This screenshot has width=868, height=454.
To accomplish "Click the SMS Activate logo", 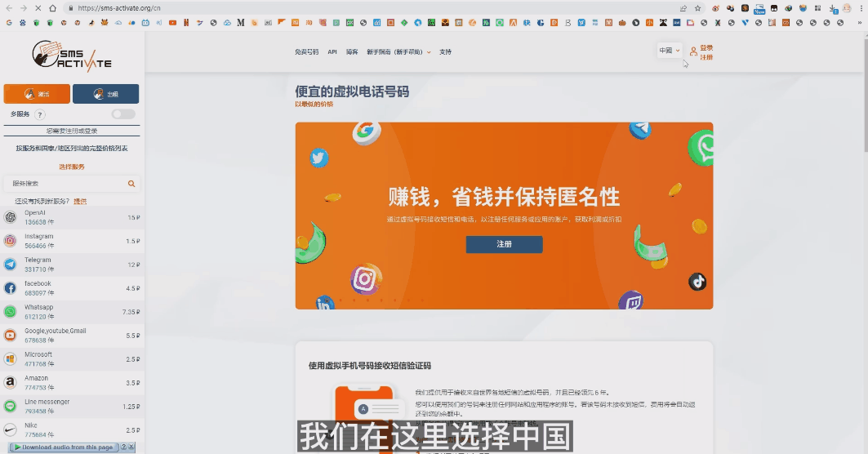I will pyautogui.click(x=72, y=56).
